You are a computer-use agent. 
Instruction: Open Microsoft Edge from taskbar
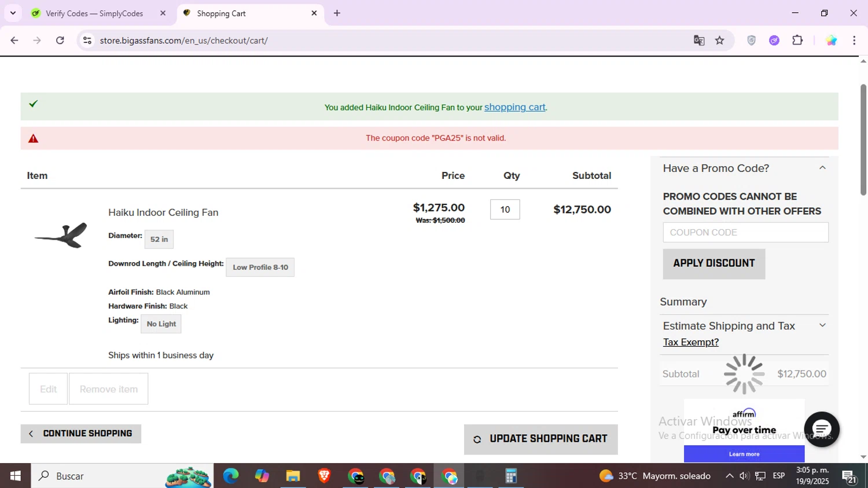click(231, 476)
